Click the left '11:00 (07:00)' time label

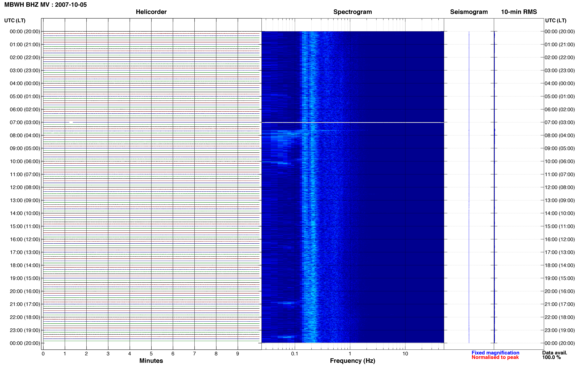(25, 174)
